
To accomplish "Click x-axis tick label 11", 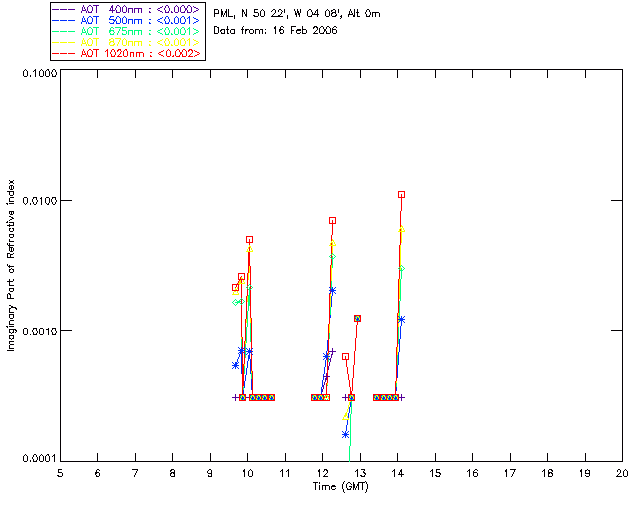I will click(x=285, y=473).
